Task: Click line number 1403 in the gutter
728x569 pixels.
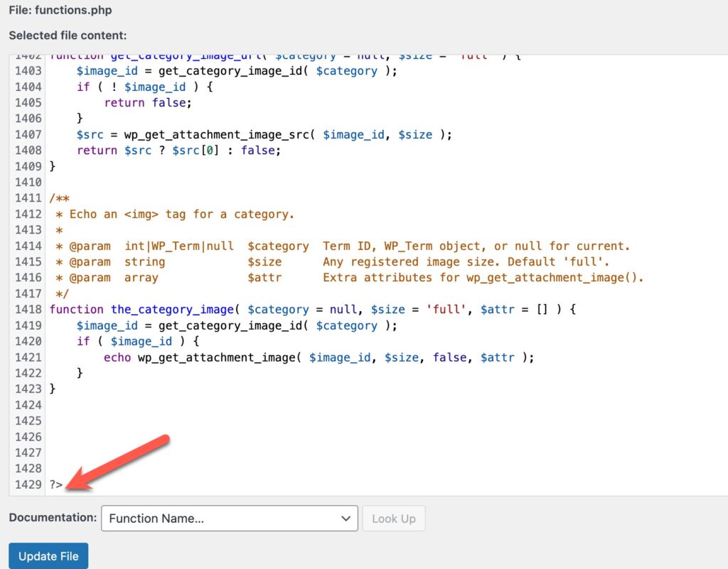Action: (x=28, y=70)
